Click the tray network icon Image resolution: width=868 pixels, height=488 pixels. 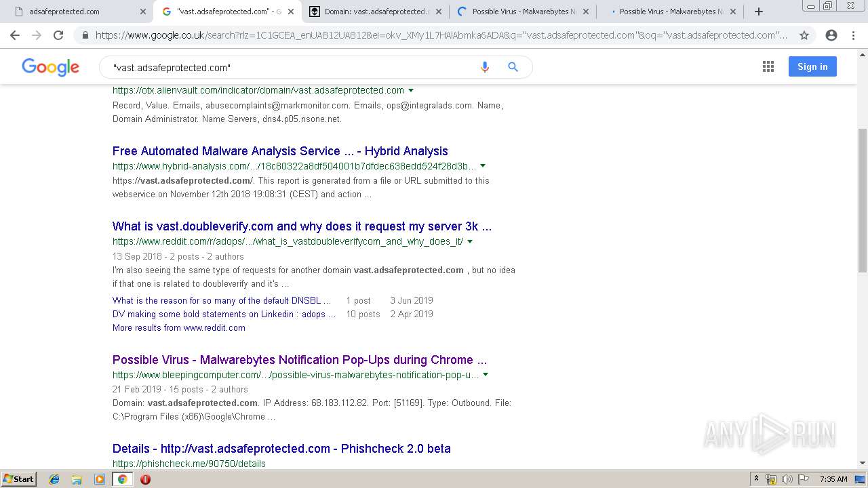pyautogui.click(x=771, y=479)
